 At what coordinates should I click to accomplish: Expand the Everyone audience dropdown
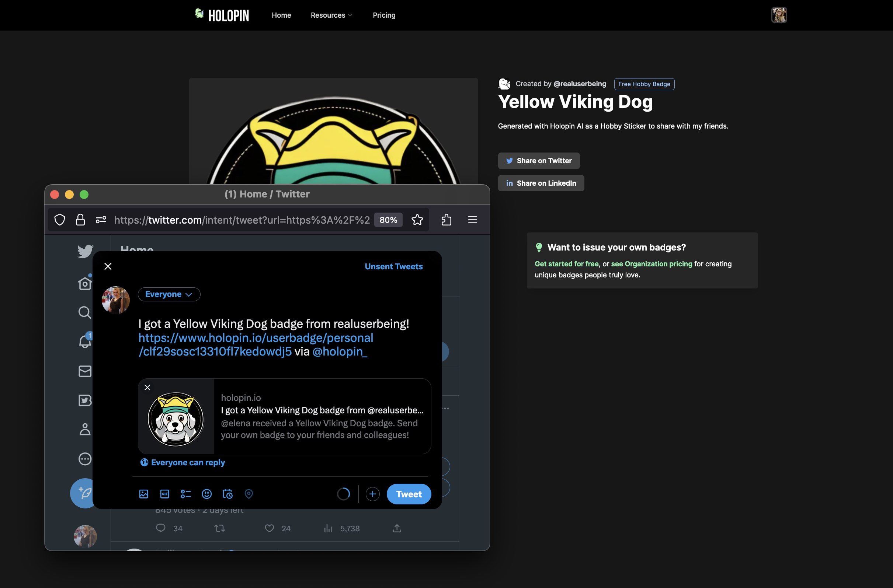(168, 294)
